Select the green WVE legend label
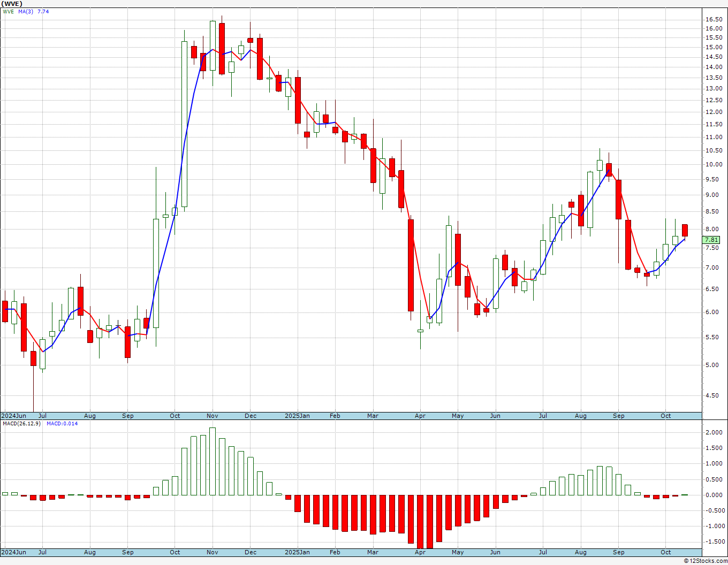The image size is (728, 565). 9,11
